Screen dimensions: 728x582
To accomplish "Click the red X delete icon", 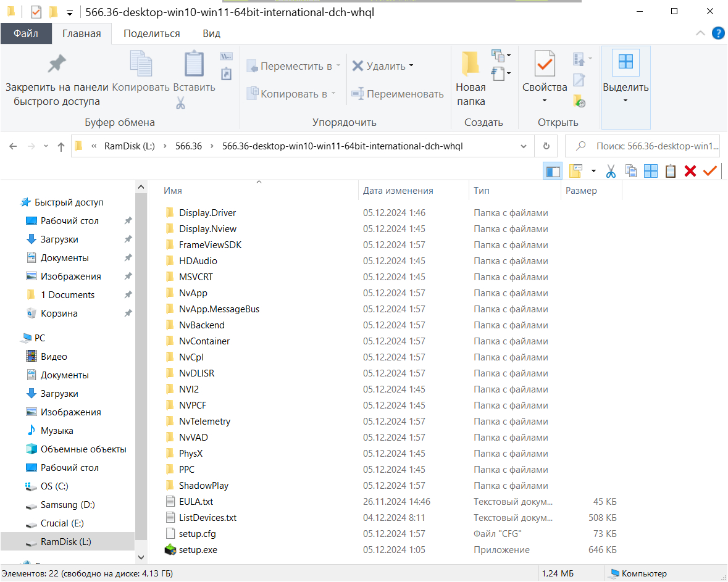I will click(690, 171).
